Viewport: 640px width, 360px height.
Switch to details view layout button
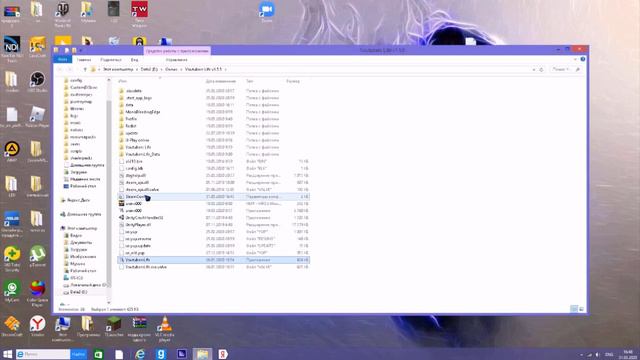[574, 309]
